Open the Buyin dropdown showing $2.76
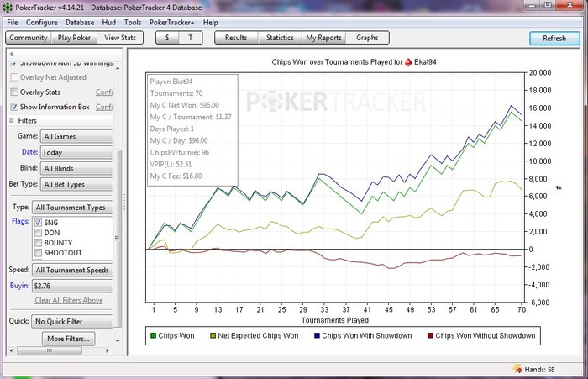This screenshot has width=588, height=379. (x=72, y=286)
